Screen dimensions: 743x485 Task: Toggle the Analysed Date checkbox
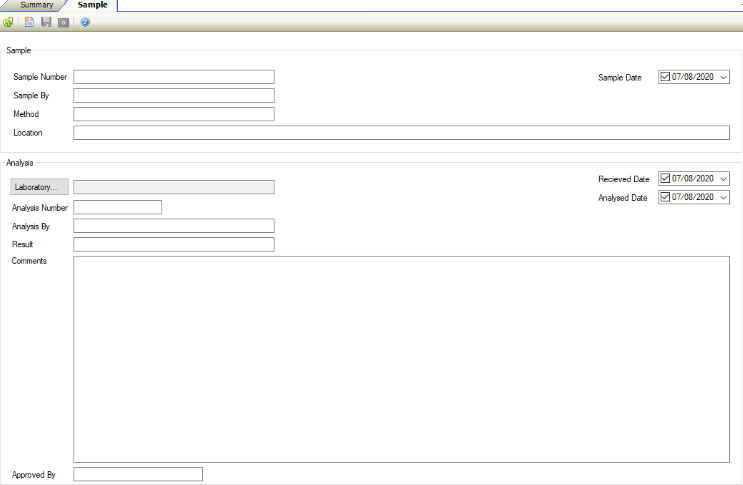click(666, 198)
